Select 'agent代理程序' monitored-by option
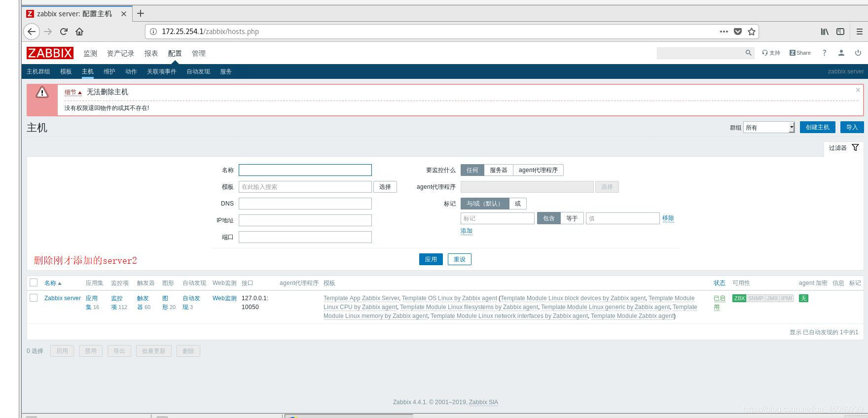The height and width of the screenshot is (418, 868). 538,170
